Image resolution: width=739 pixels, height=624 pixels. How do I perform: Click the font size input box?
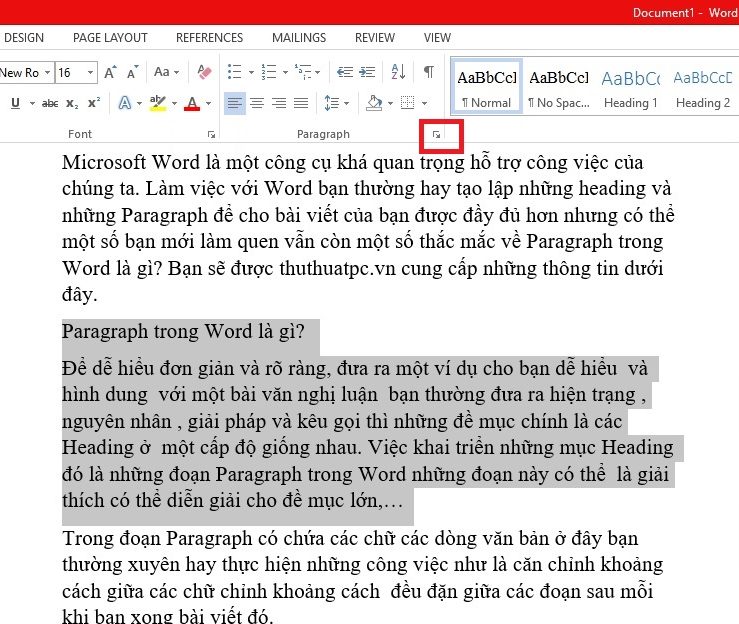(x=70, y=73)
